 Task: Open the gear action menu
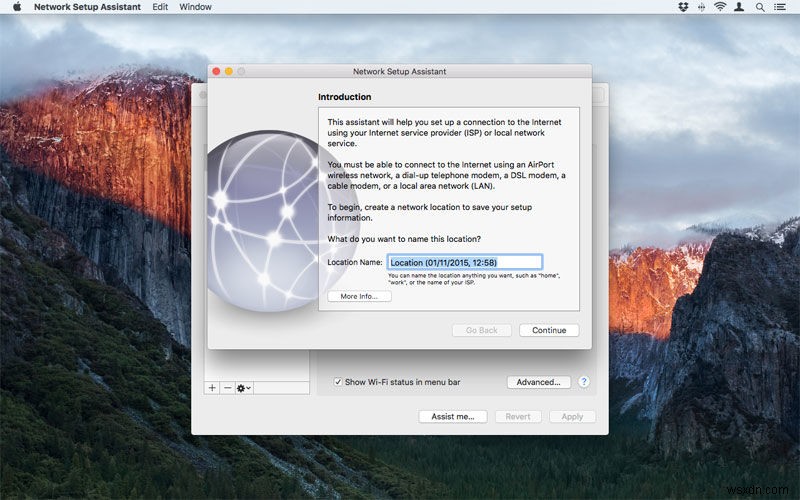244,388
